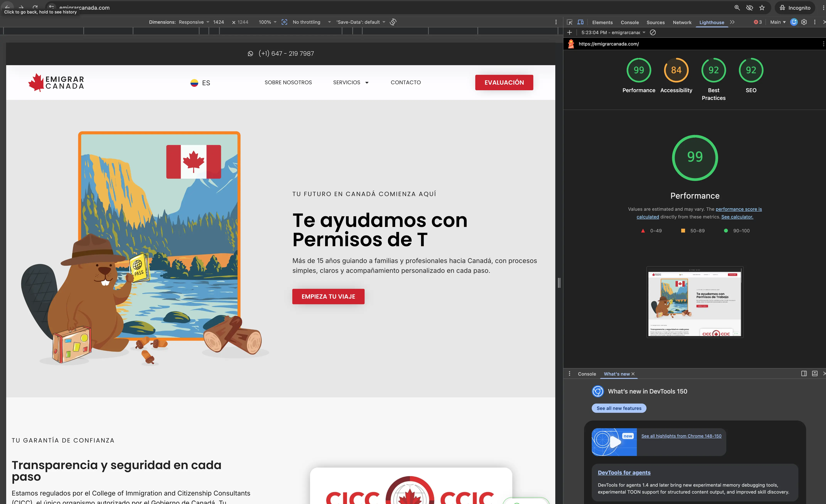The height and width of the screenshot is (504, 826).
Task: Switch to the top Console tab
Action: (x=630, y=23)
